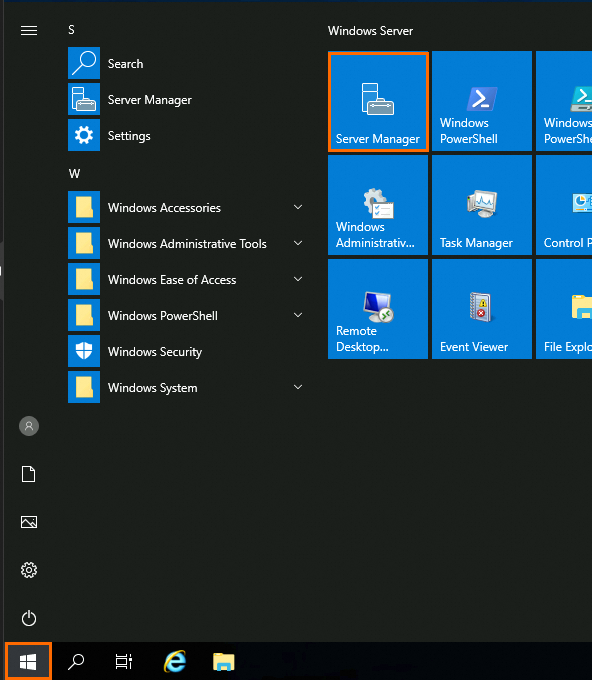
Task: Expand the Windows Administrative Tools chevron
Action: [298, 243]
